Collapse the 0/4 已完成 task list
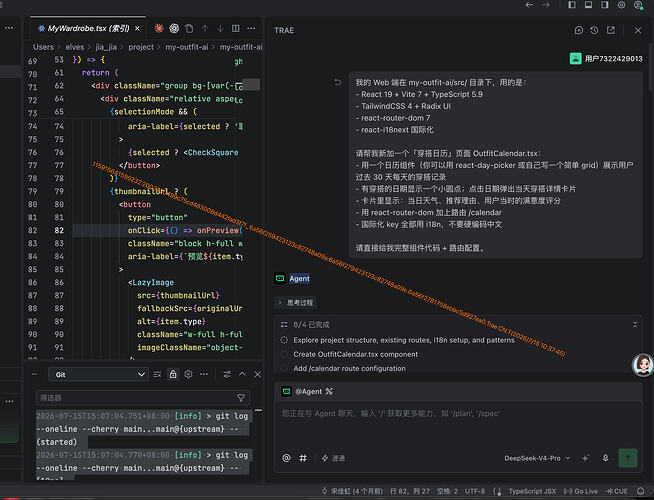 (635, 324)
